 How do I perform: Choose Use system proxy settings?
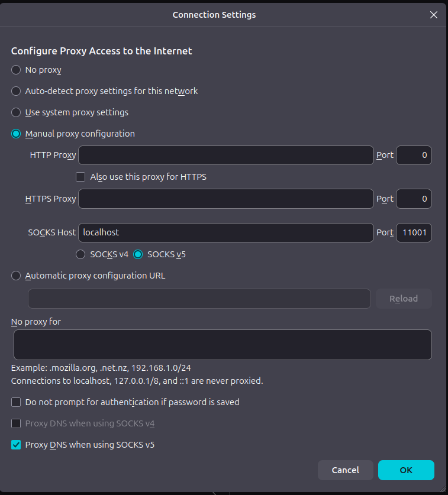coord(16,112)
